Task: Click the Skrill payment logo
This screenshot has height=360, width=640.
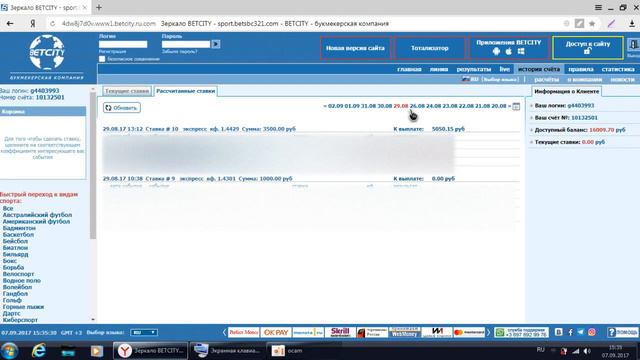Action: click(340, 332)
